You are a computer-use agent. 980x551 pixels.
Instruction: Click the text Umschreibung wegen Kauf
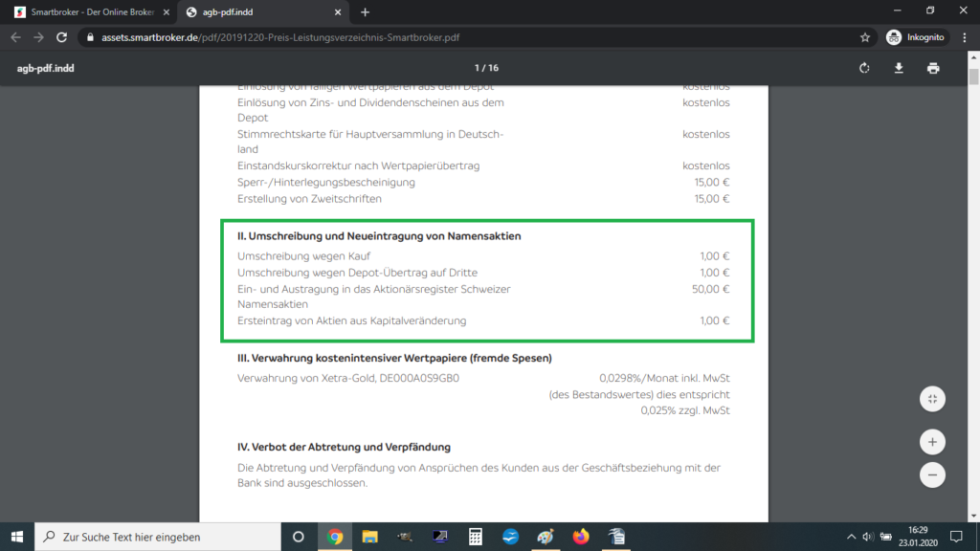click(303, 256)
